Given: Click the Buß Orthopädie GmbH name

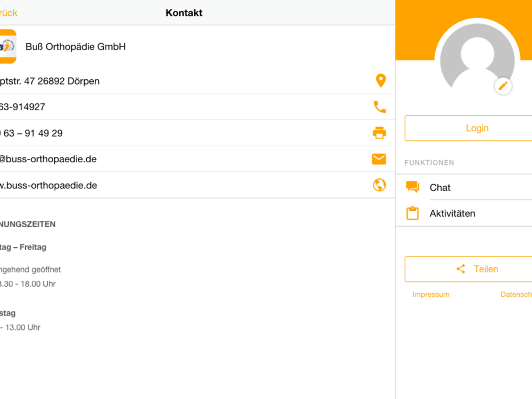Looking at the screenshot, I should click(x=76, y=46).
